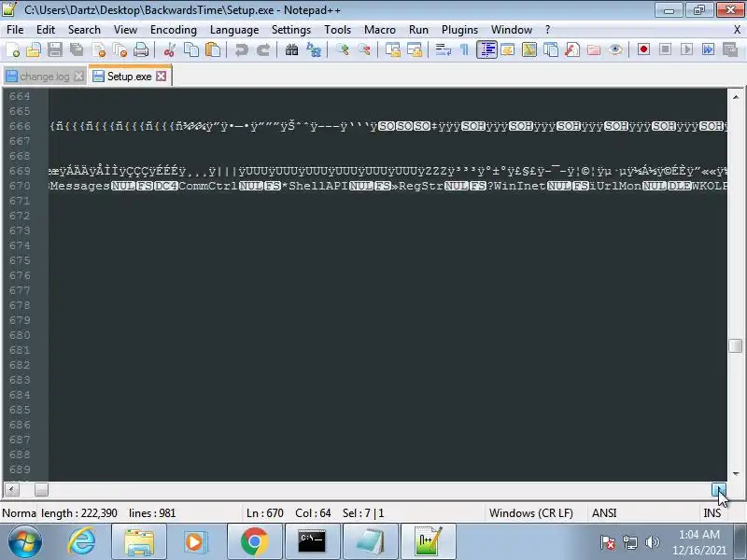747x560 pixels.
Task: Click the X at the menu bar's right end
Action: point(737,30)
